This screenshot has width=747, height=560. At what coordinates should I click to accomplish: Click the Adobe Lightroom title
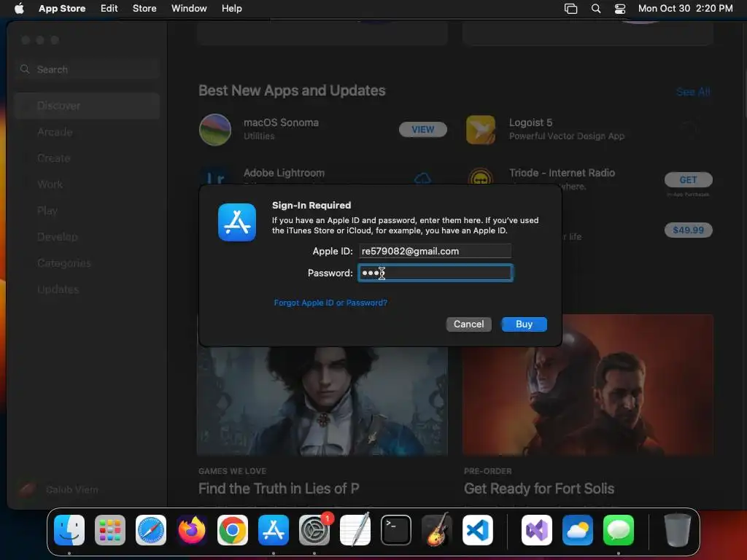284,173
